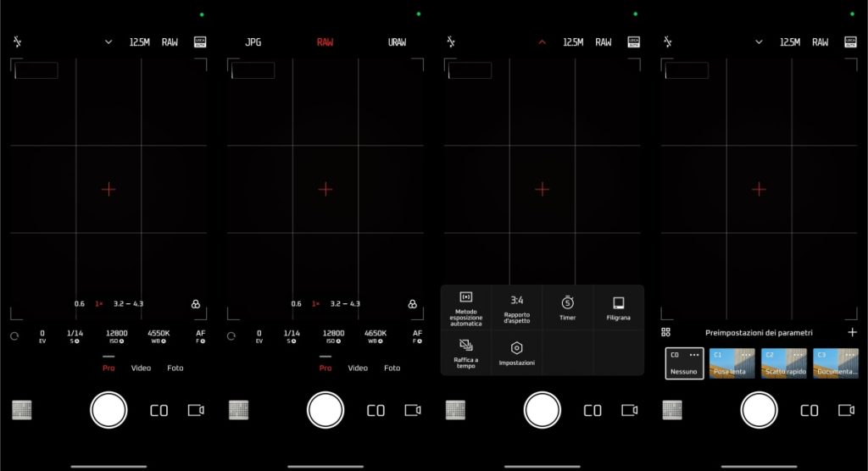Open three-dots menu on Scatto rapido preset
This screenshot has height=471, width=868.
click(798, 355)
